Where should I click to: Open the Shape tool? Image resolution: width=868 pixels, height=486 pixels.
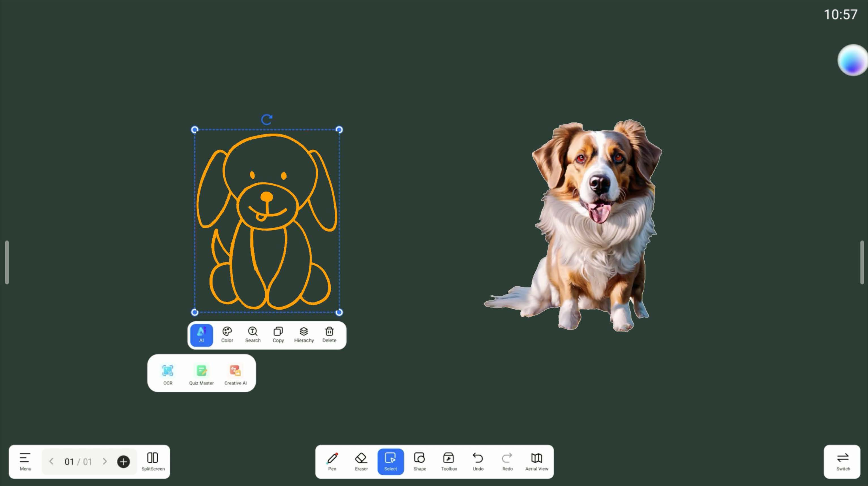coord(420,461)
